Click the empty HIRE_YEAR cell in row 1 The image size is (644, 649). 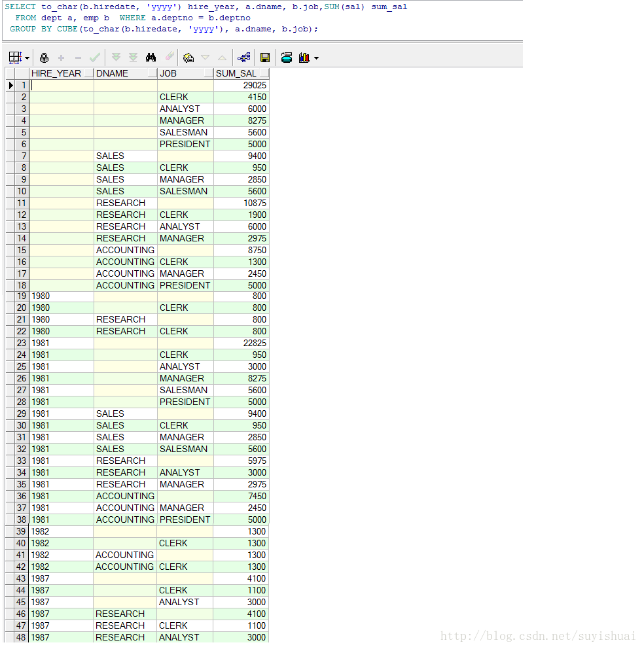(62, 85)
